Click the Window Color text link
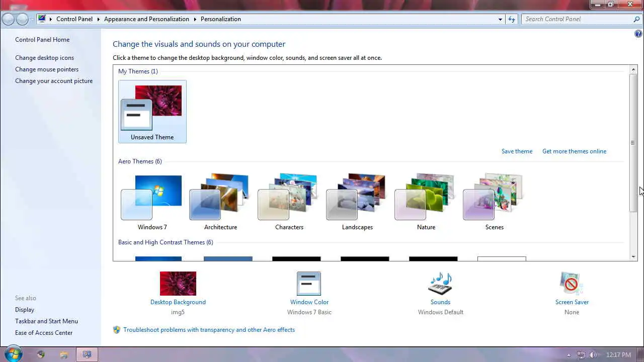Screen dimensions: 644x362 click(x=309, y=302)
